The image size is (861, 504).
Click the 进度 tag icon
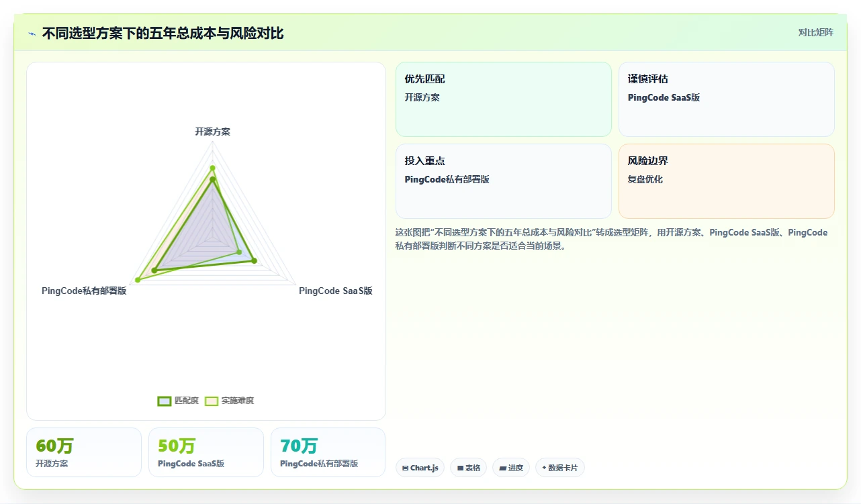[x=503, y=468]
